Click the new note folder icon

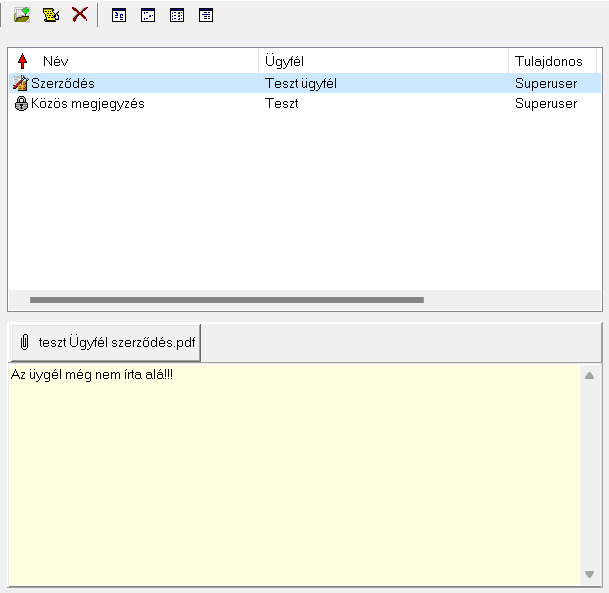coord(22,15)
